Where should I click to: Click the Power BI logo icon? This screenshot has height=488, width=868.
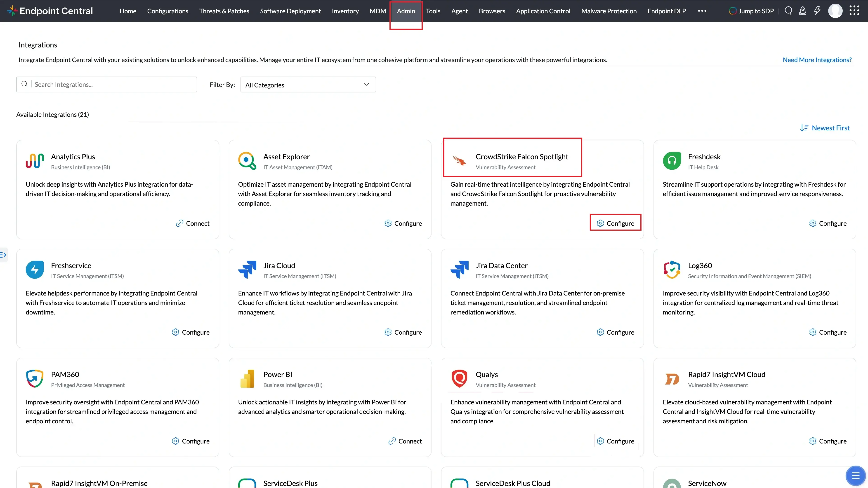247,378
